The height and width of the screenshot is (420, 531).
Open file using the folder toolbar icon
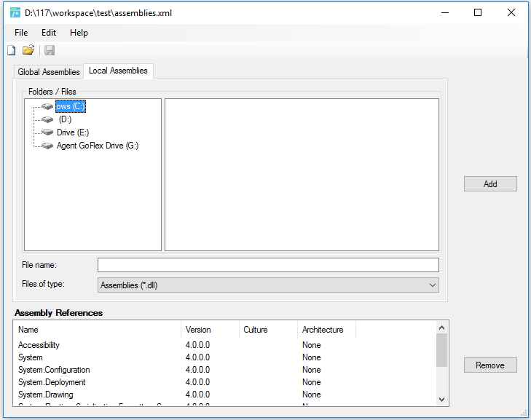[x=28, y=50]
